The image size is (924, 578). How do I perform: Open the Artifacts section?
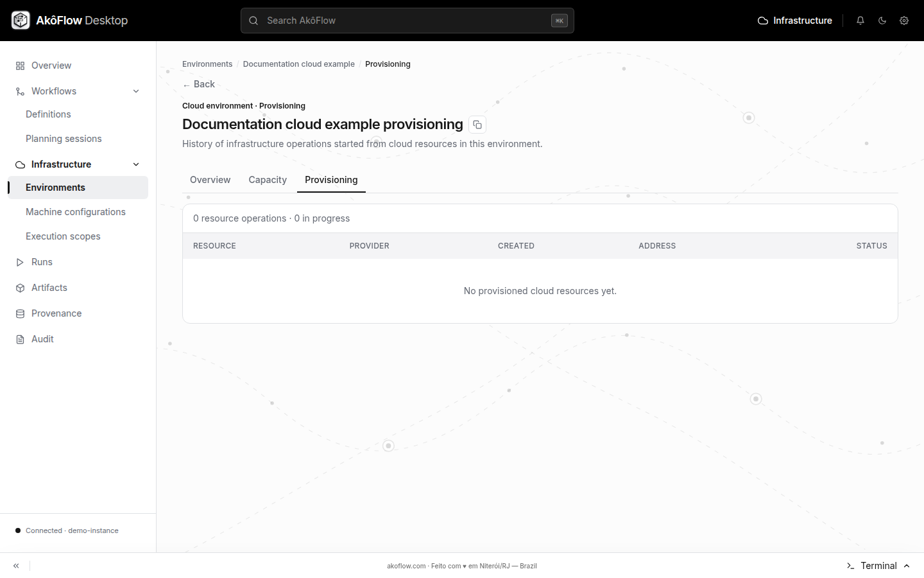click(78, 288)
